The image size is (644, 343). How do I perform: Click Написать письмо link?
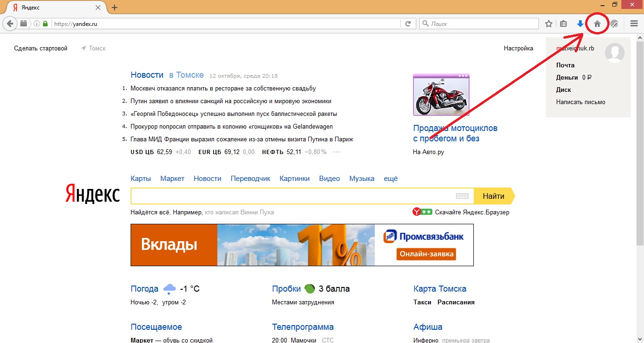pyautogui.click(x=580, y=102)
